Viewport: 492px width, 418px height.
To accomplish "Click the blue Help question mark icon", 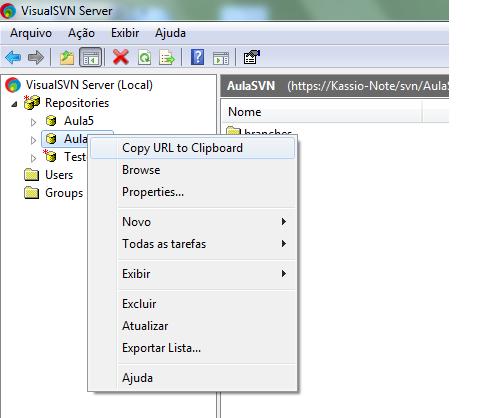I will [x=197, y=57].
